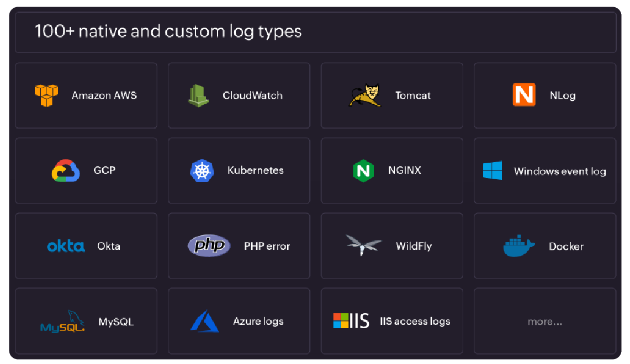Click the MySQL dolphin logo

[x=62, y=321]
